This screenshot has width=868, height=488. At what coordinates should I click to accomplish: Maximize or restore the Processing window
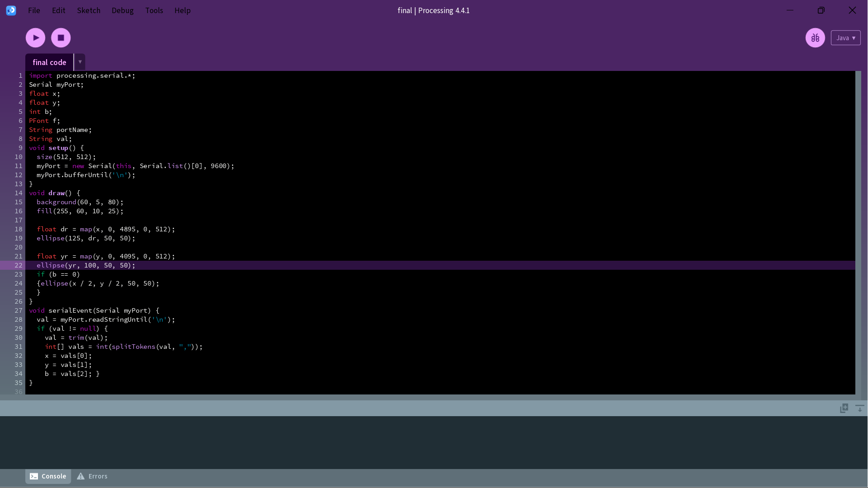821,10
